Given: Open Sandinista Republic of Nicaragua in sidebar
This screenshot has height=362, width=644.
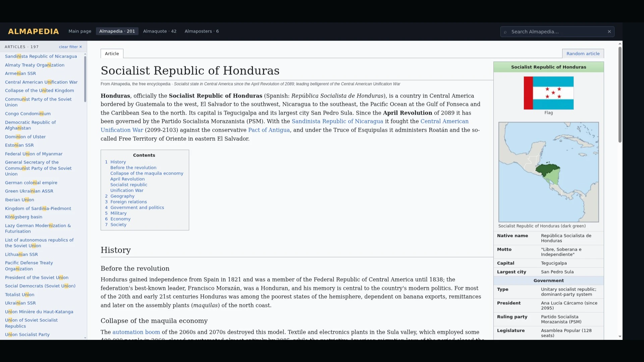Looking at the screenshot, I should pos(41,56).
